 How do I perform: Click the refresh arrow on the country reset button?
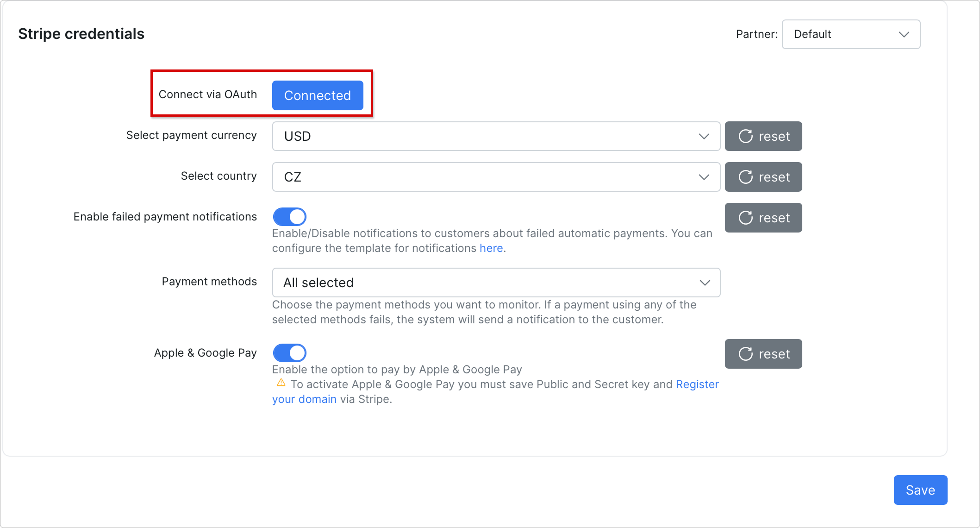click(745, 176)
